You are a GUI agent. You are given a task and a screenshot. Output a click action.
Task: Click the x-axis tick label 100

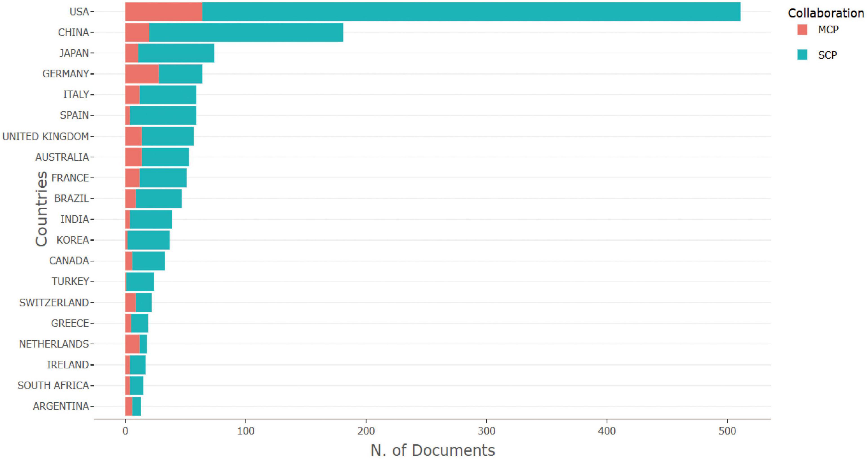click(x=246, y=431)
